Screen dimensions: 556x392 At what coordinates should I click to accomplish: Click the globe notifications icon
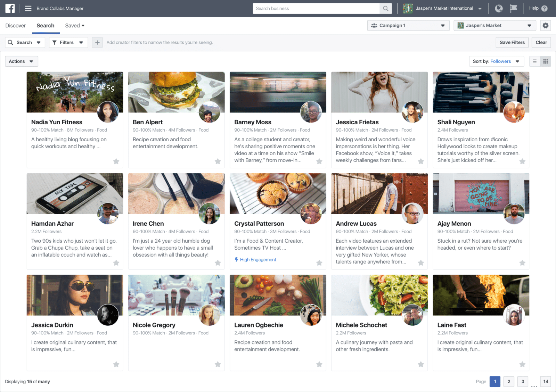pos(499,8)
